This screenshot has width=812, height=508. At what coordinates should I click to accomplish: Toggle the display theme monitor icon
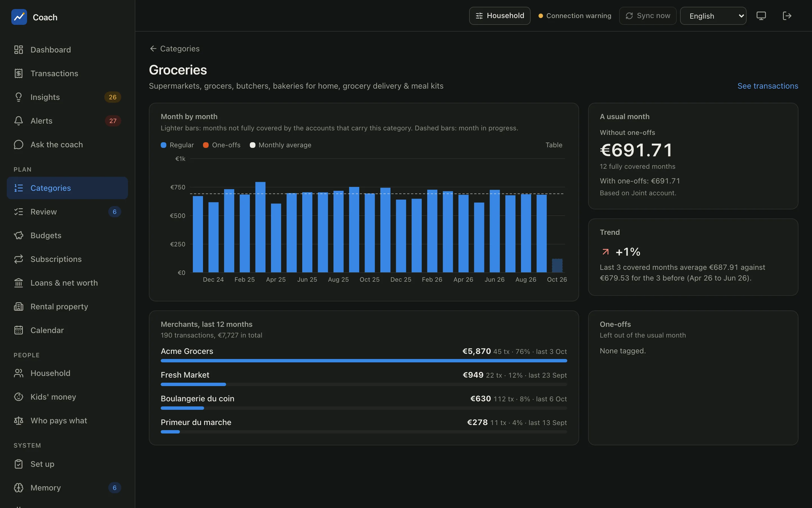(761, 16)
